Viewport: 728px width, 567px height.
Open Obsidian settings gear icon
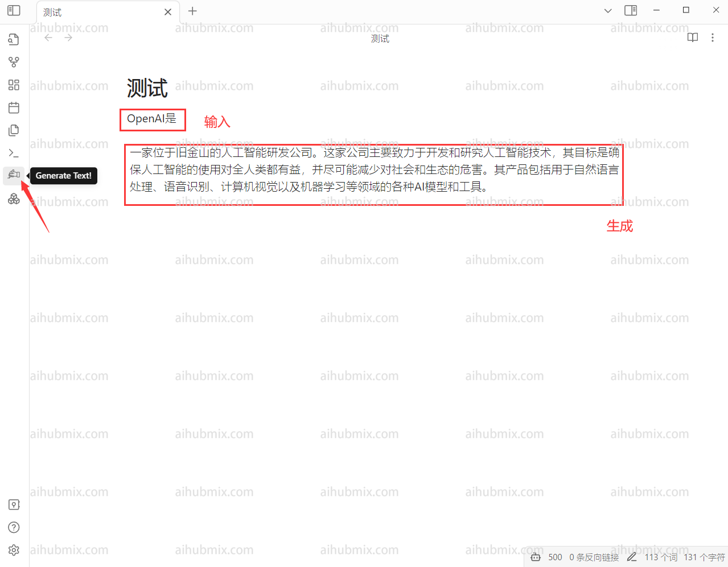pyautogui.click(x=14, y=550)
